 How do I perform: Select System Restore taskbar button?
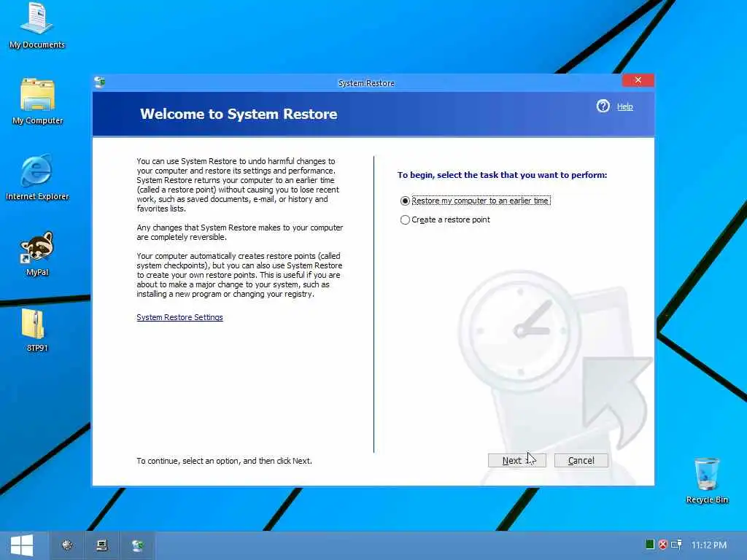tap(137, 545)
